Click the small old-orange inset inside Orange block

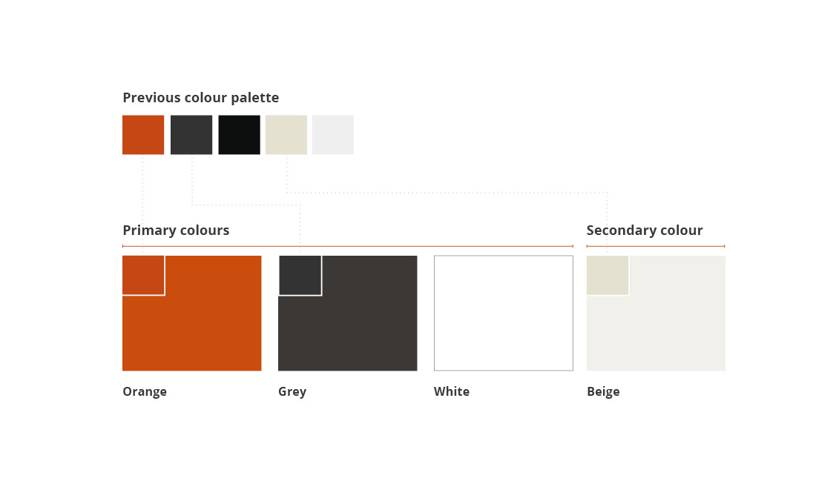(x=143, y=275)
